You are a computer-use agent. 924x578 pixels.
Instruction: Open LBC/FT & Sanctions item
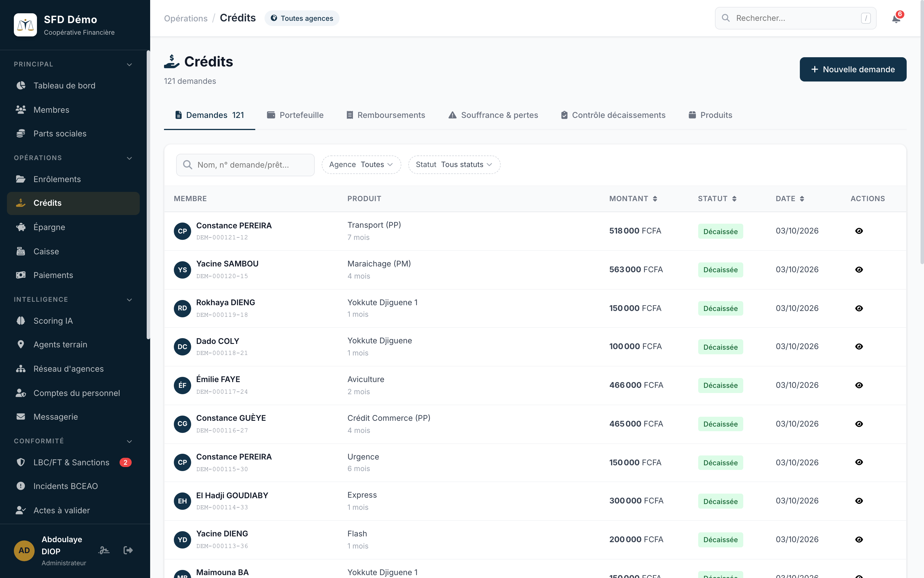tap(73, 463)
